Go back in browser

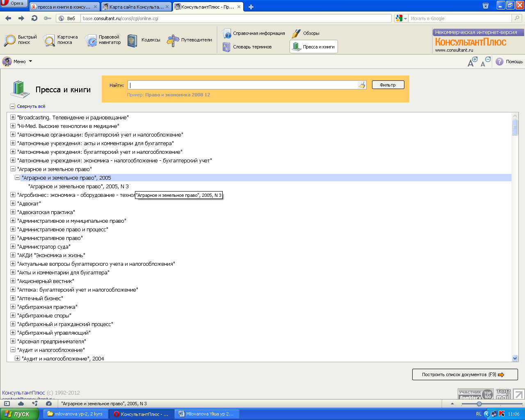click(x=8, y=18)
